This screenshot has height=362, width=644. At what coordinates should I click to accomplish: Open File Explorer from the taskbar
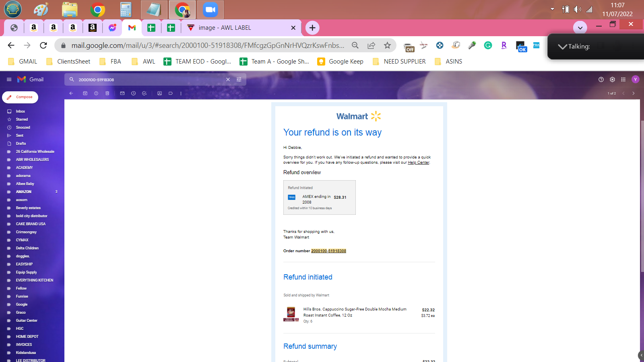point(70,10)
